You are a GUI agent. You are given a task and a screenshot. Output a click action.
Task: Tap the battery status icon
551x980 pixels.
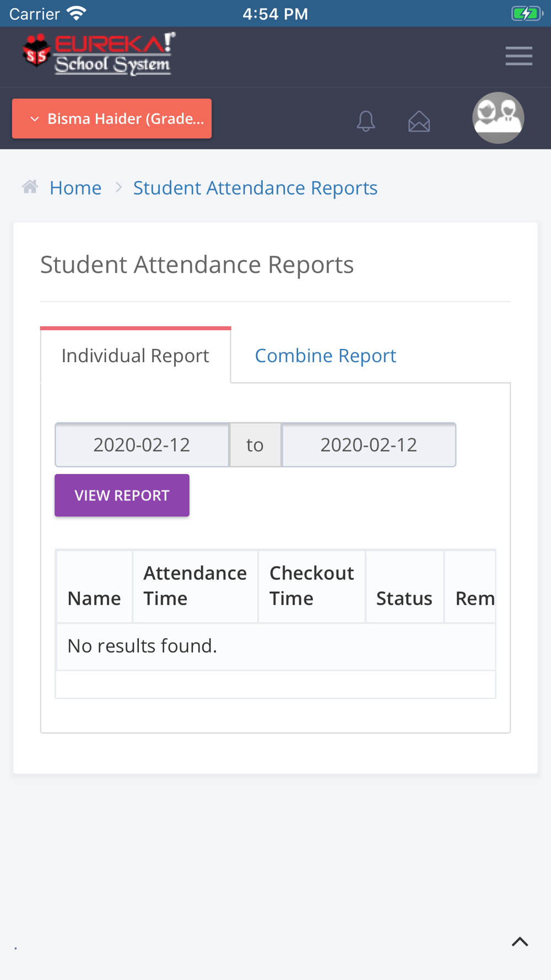pos(527,13)
